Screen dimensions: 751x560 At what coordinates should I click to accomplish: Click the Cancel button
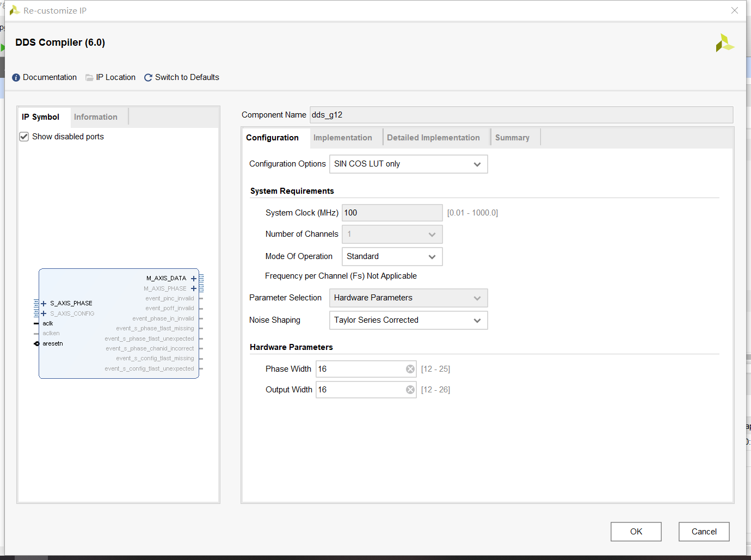pyautogui.click(x=704, y=532)
